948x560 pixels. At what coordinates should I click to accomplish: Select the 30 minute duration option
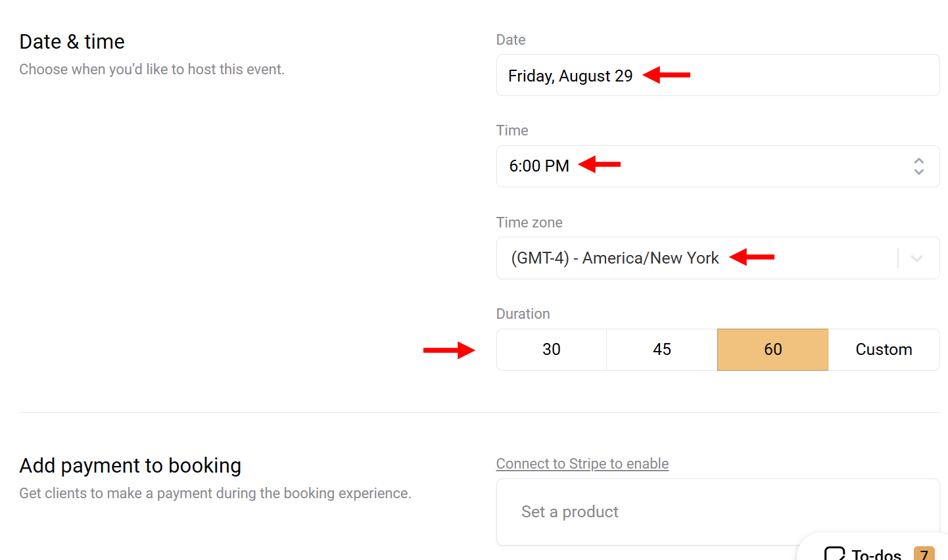(x=552, y=349)
